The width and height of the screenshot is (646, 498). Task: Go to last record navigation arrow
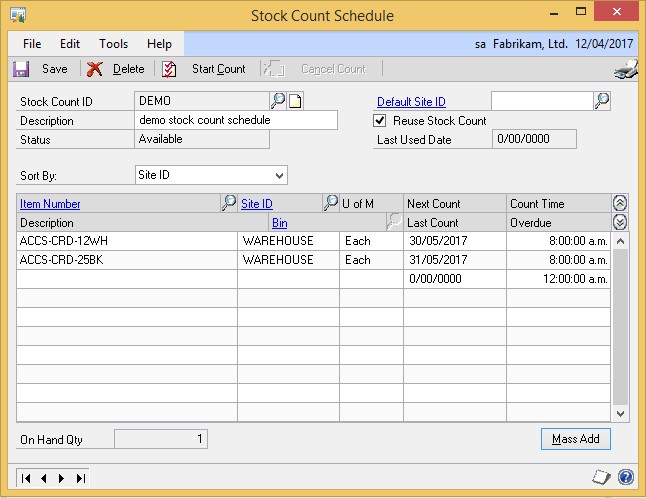pyautogui.click(x=81, y=478)
